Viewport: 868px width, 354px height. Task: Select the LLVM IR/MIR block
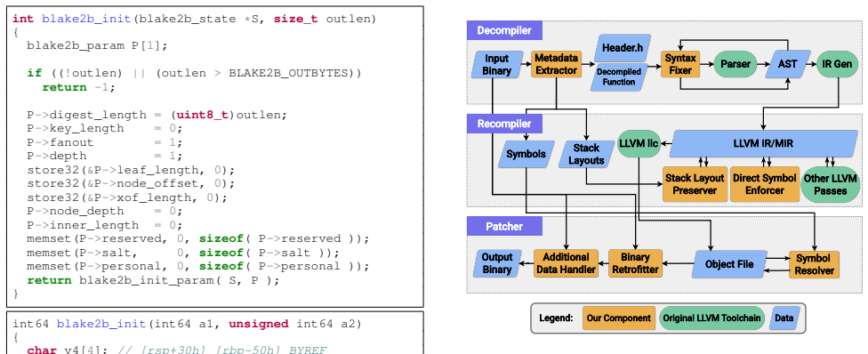(x=763, y=143)
